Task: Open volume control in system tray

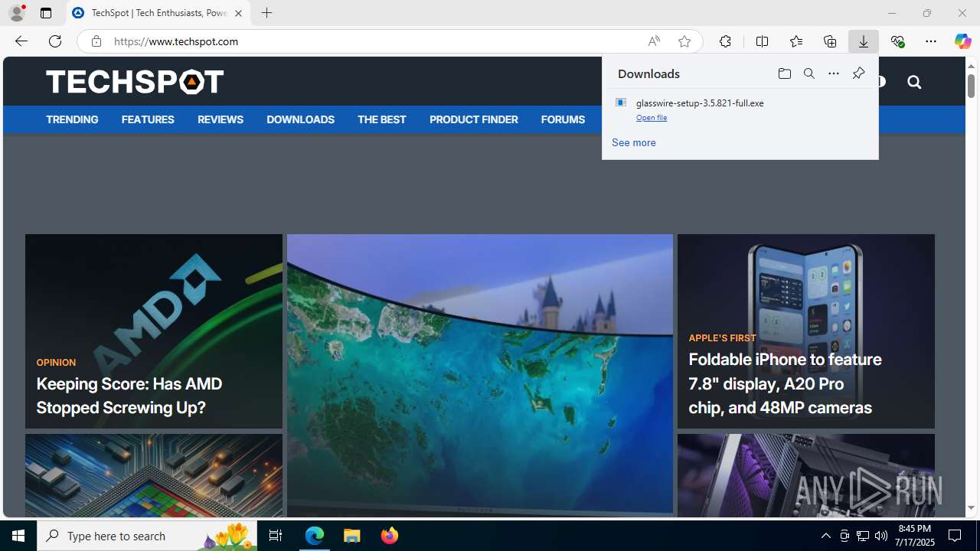Action: click(x=881, y=536)
